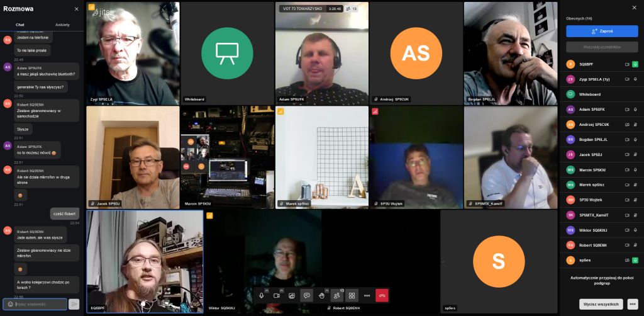Click Wycisz wszystkich button
Viewport: 644px width, 316px height.
(x=601, y=304)
